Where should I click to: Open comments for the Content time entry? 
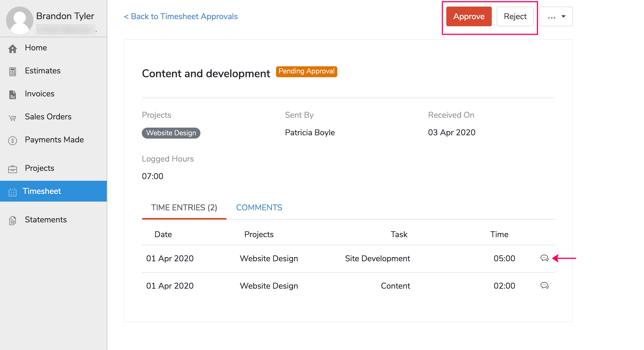[x=544, y=286]
